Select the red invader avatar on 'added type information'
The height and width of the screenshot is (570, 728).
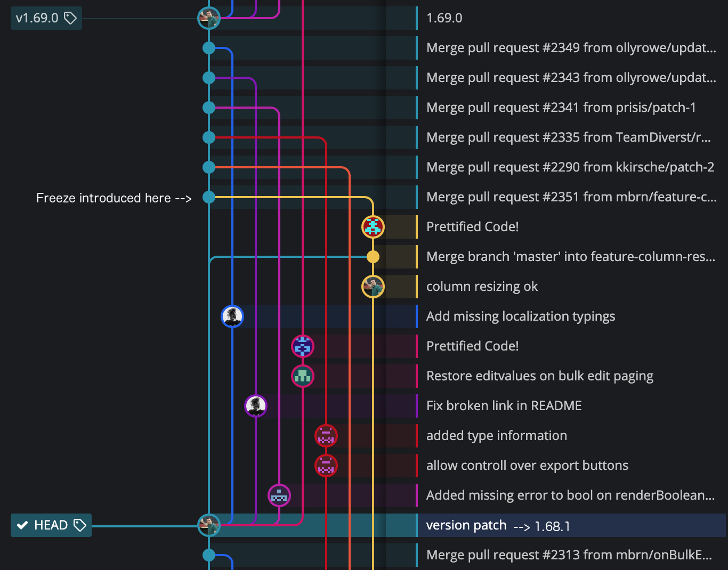tap(326, 435)
